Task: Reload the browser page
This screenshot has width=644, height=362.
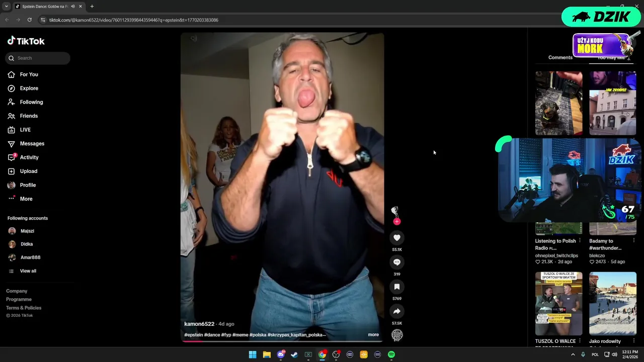Action: pos(30,20)
